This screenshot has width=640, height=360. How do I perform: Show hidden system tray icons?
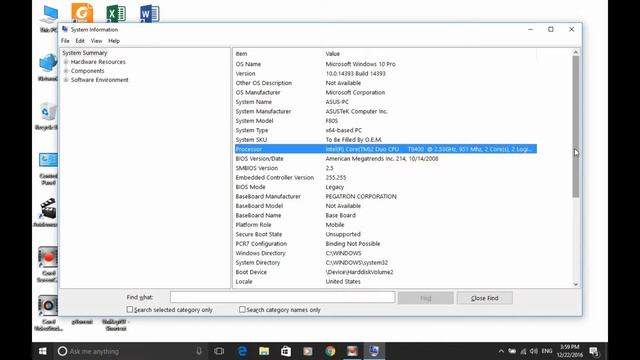501,351
